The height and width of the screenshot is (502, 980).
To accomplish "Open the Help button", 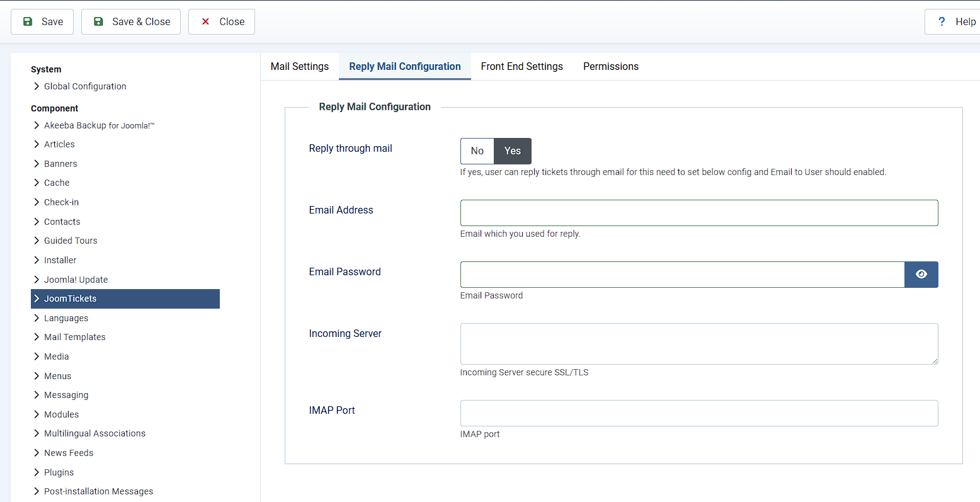I will pyautogui.click(x=952, y=21).
